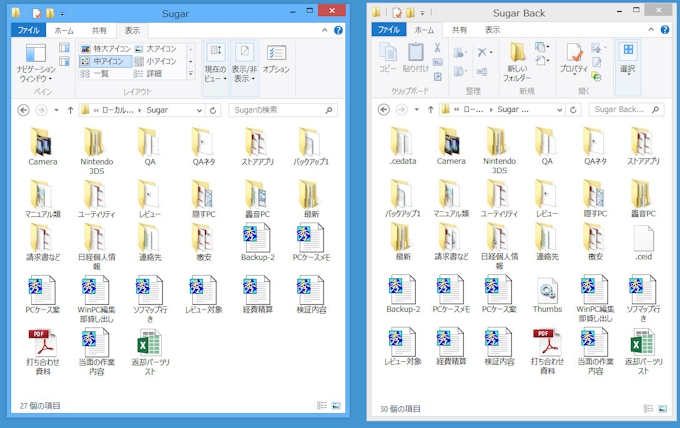Refresh the Sugar Back folder view
This screenshot has width=680, height=428.
click(x=573, y=110)
